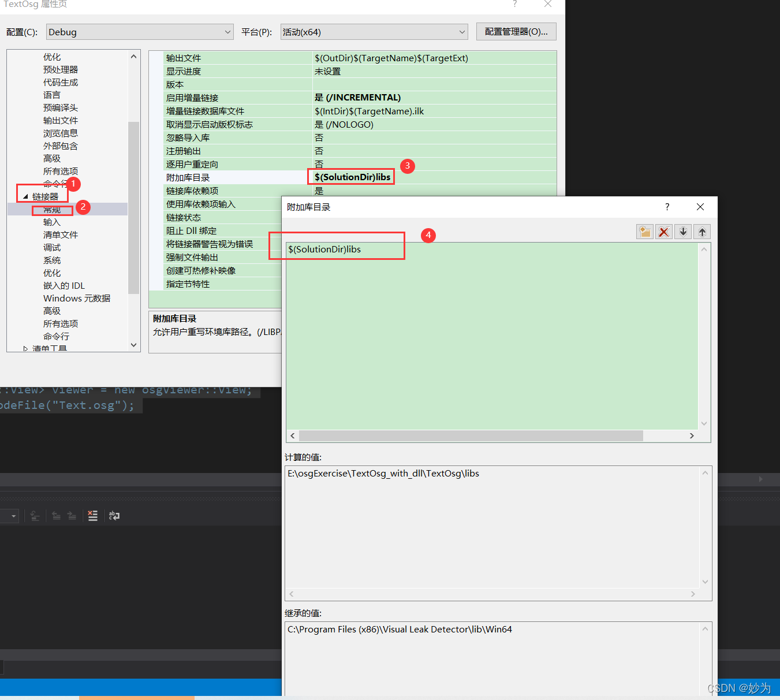The height and width of the screenshot is (700, 780).
Task: Click the computed path E:\osgExercise\TextOsg_with_dll\TextOsg\libs
Action: tap(383, 473)
